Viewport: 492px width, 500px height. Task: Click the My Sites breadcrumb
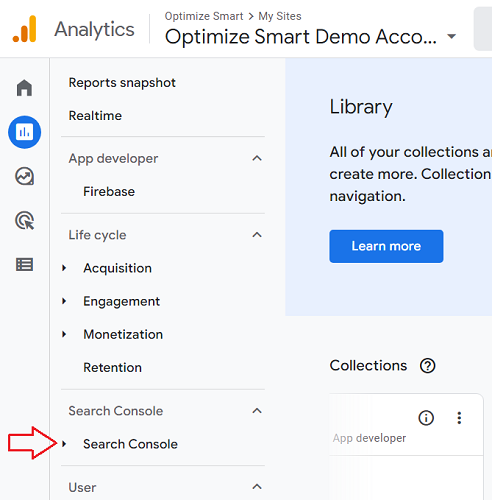[280, 16]
